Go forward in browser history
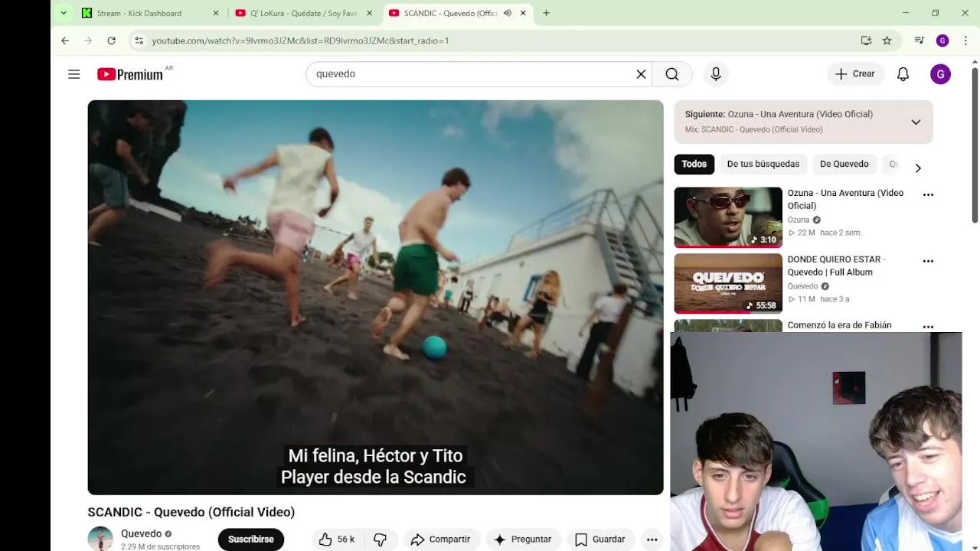The height and width of the screenshot is (551, 980). click(x=88, y=41)
